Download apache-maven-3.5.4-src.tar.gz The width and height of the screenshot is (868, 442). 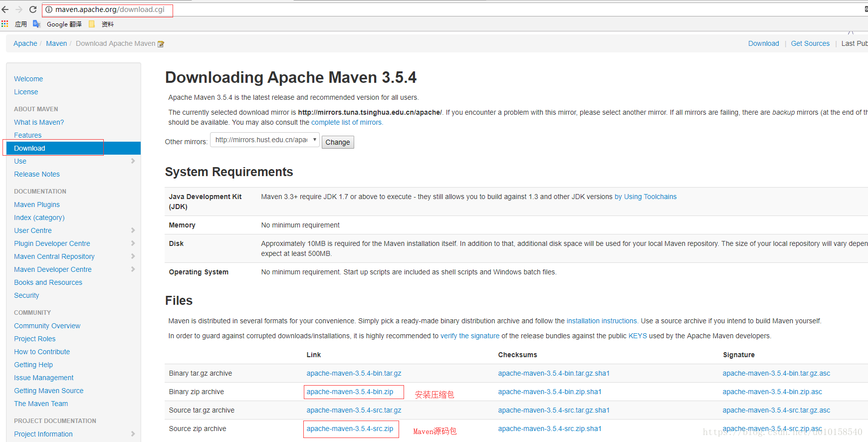(354, 410)
